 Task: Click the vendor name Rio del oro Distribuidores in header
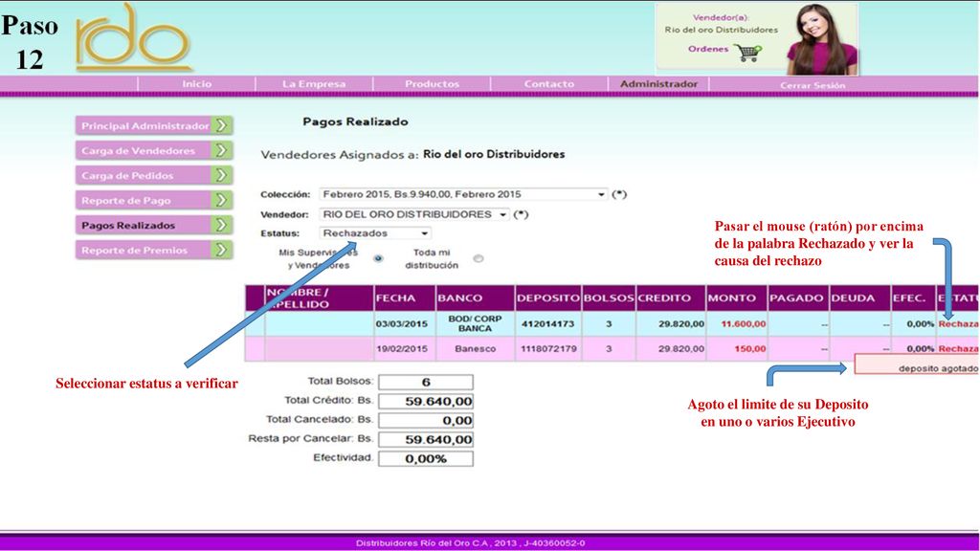coord(722,30)
